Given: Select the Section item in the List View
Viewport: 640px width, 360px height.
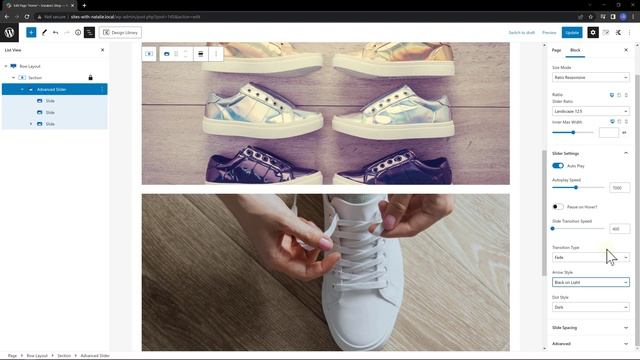Looking at the screenshot, I should point(35,78).
